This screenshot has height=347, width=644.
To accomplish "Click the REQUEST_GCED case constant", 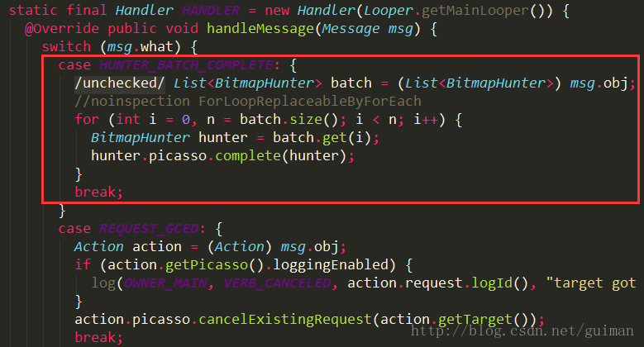I will click(149, 228).
